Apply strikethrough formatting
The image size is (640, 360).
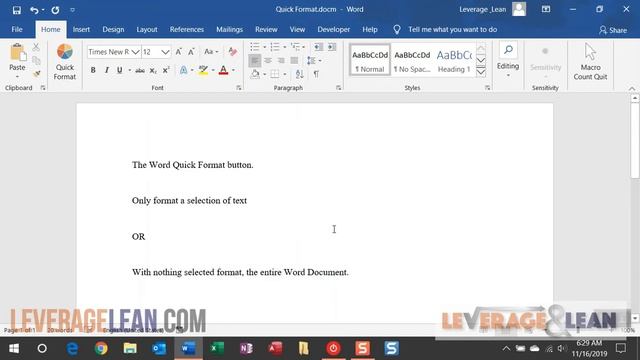[140, 71]
